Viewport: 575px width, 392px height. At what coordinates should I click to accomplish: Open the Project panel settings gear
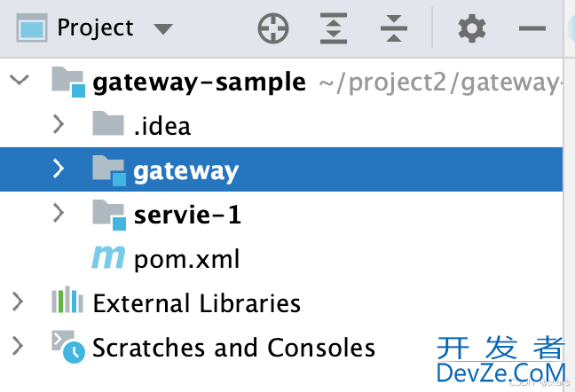pyautogui.click(x=472, y=28)
